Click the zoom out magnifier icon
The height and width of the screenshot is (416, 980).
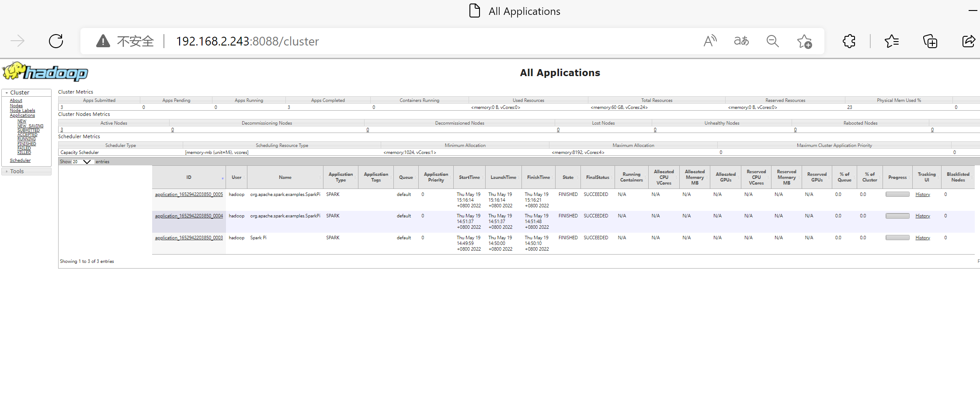point(772,41)
